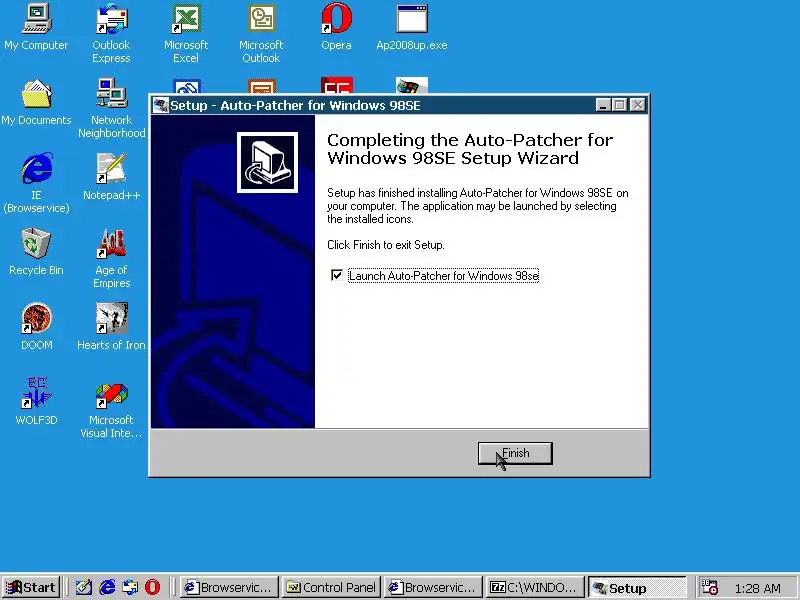
Task: Launch Opera from the quick launch bar
Action: pyautogui.click(x=152, y=587)
